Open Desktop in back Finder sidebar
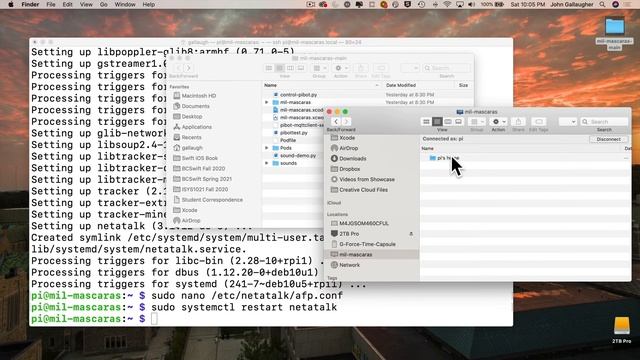Screen dimensions: 640x360 click(191, 117)
